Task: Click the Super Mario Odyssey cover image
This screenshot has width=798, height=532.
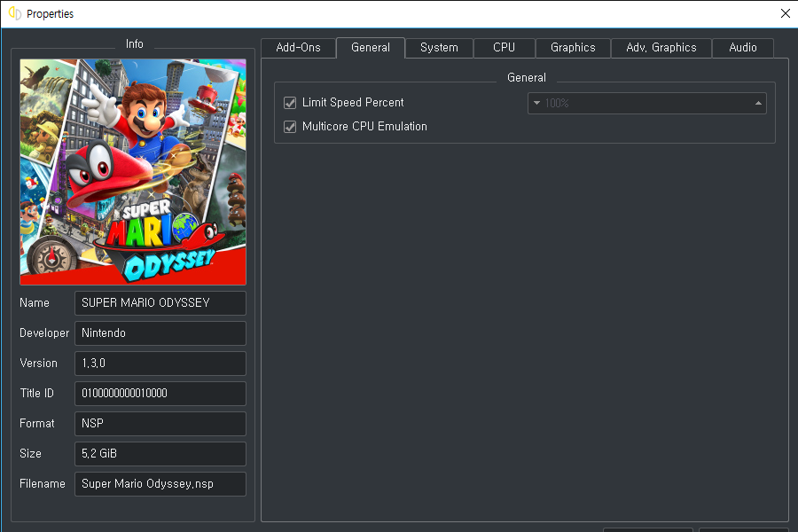Action: pyautogui.click(x=133, y=172)
